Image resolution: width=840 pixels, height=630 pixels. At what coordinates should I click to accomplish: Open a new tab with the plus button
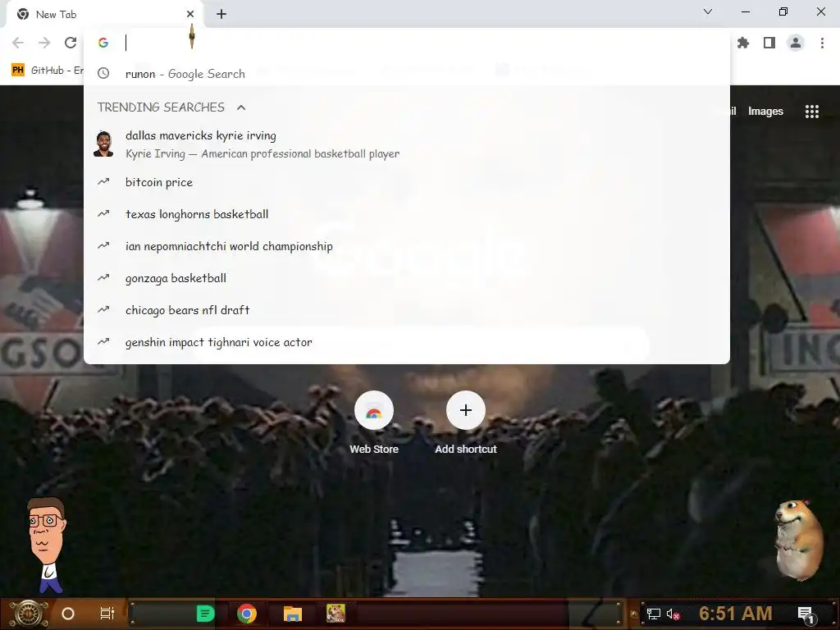221,15
